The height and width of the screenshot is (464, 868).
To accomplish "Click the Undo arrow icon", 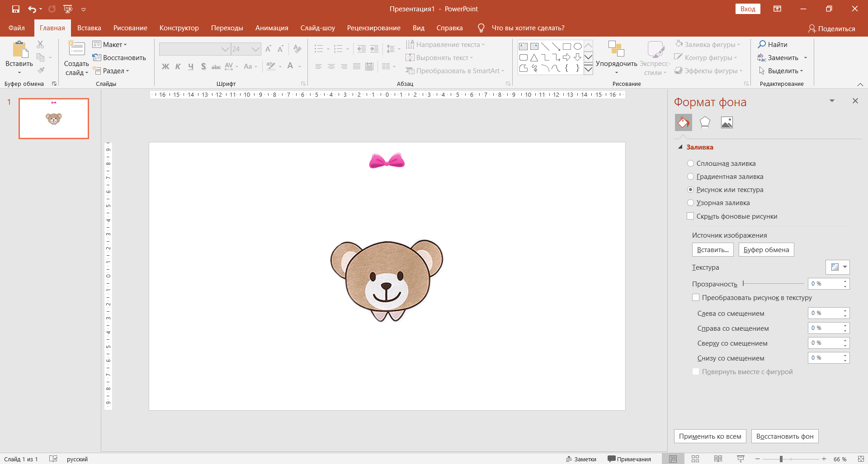I will 32,9.
